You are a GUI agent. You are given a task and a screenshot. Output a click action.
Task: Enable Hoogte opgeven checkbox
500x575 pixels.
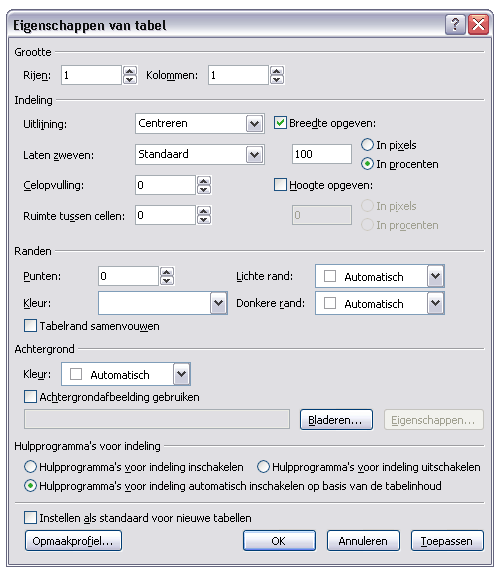[280, 184]
